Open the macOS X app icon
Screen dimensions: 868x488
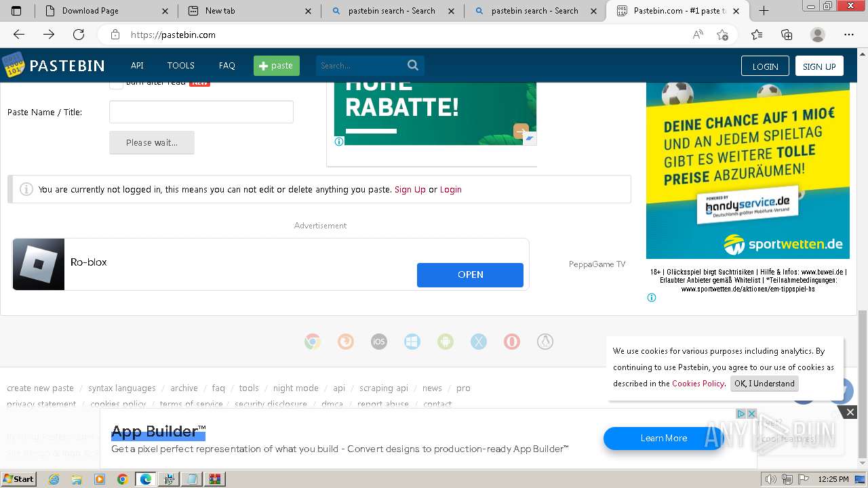(479, 342)
